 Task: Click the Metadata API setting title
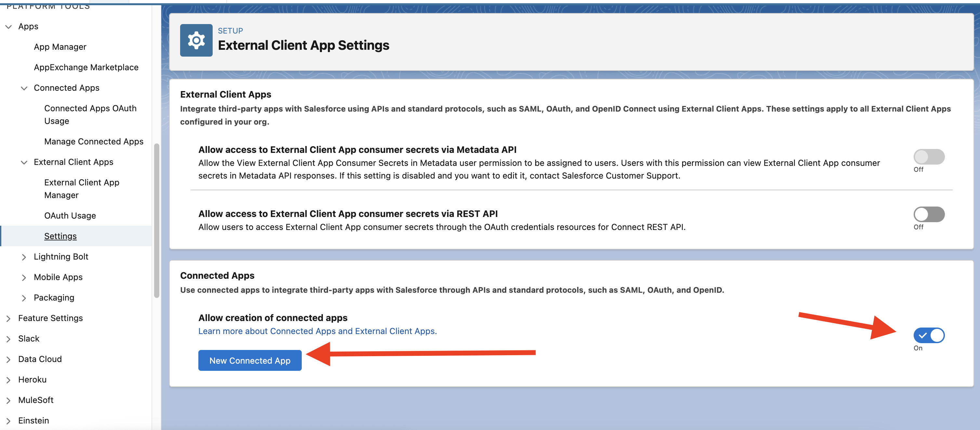[357, 150]
